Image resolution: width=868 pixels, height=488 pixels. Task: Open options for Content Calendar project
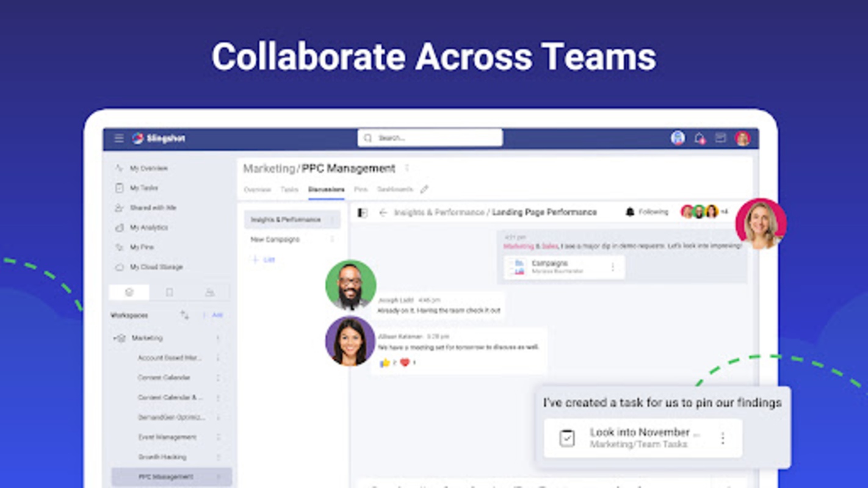click(218, 378)
